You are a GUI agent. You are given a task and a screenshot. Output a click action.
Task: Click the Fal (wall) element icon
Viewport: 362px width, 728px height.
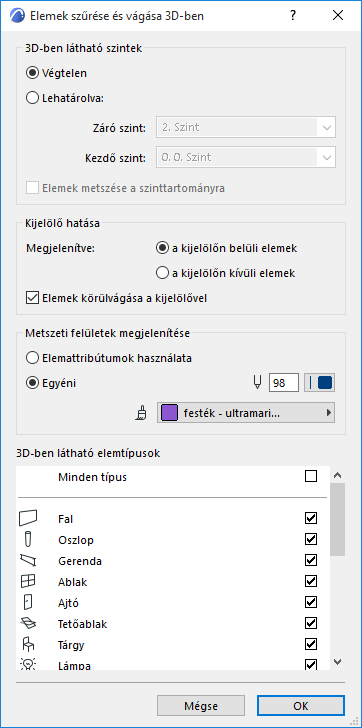tap(28, 518)
